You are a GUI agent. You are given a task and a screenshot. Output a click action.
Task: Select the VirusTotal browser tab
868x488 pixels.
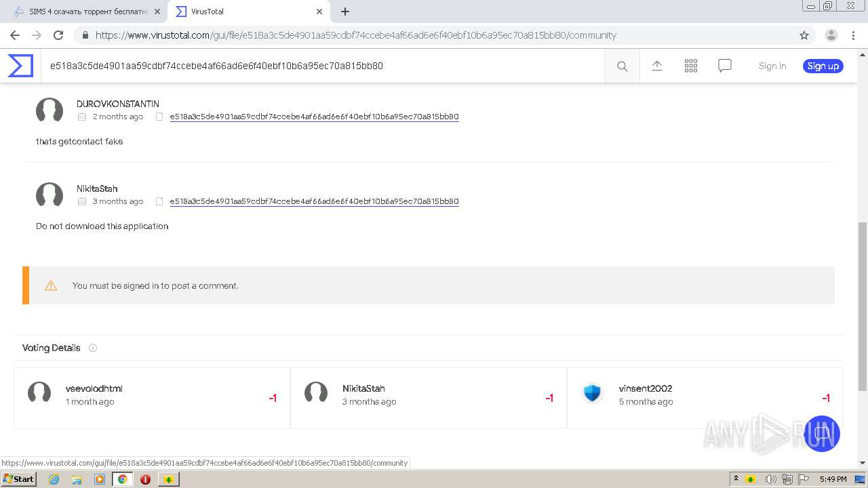click(x=248, y=12)
